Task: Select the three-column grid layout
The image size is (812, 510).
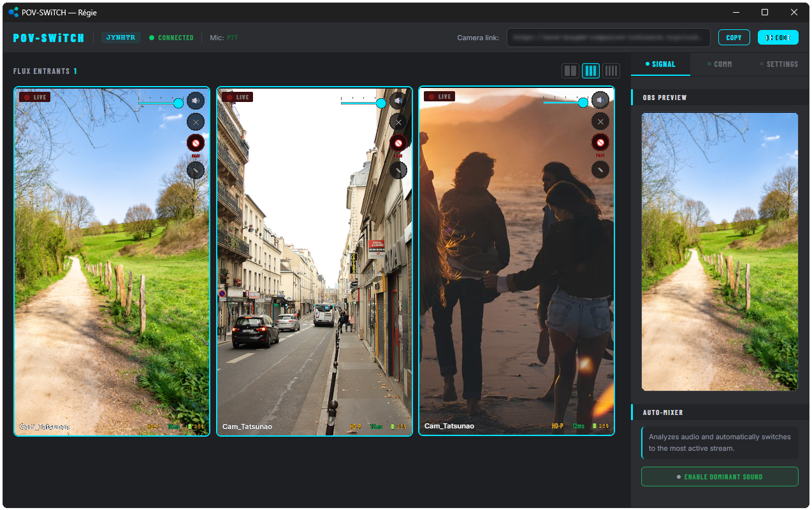Action: pos(591,71)
